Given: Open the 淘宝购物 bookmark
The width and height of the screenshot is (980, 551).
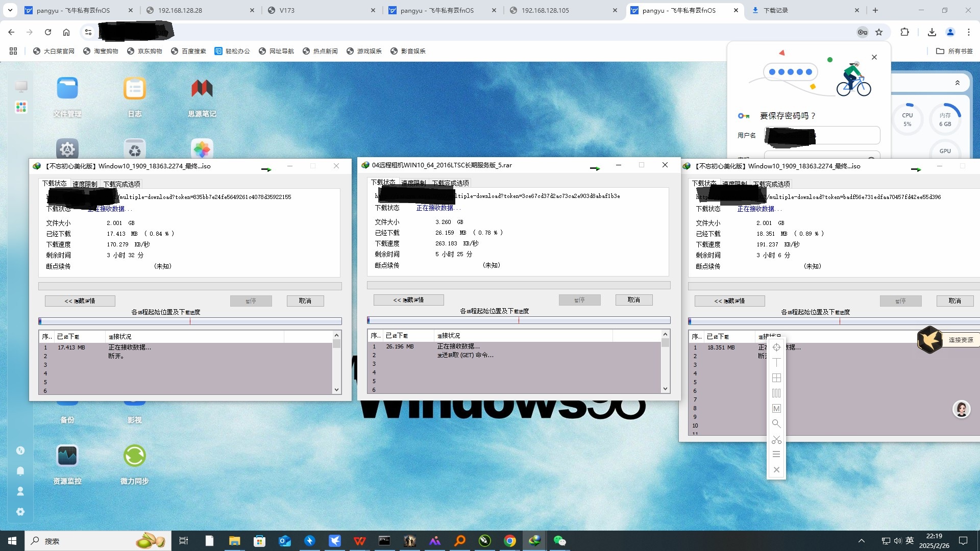Looking at the screenshot, I should (x=101, y=51).
